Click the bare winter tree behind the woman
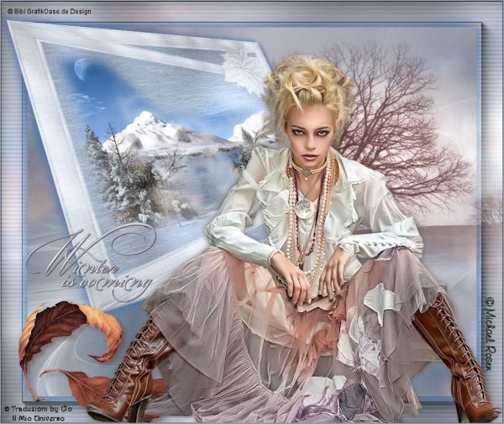Screen dimensions: 504x424 [x=393, y=126]
